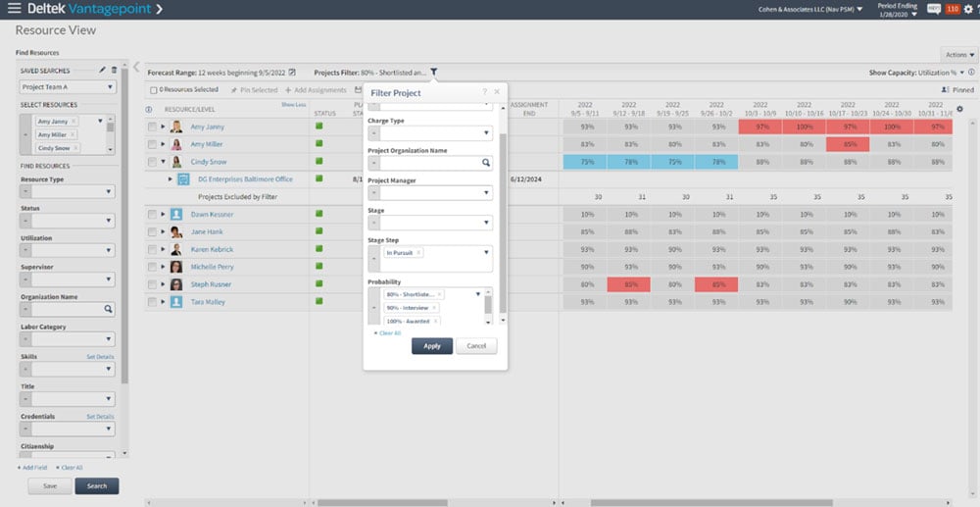Screen dimensions: 980x507
Task: Check the Michelle Perry row checkbox
Action: click(152, 267)
